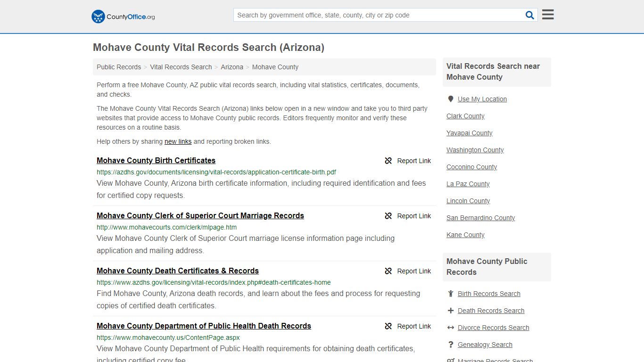The width and height of the screenshot is (644, 362).
Task: Go to San Bernardino County
Action: [x=480, y=218]
